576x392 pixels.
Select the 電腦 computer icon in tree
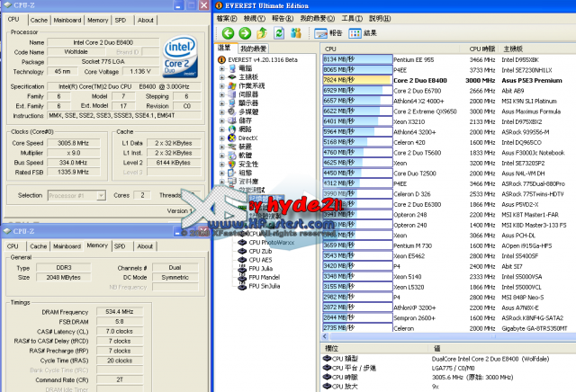coord(232,68)
